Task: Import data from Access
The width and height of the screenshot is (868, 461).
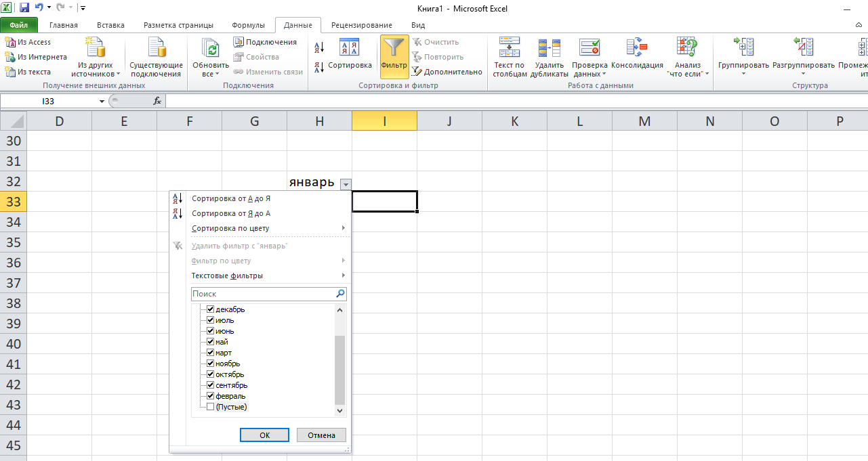Action: click(28, 42)
